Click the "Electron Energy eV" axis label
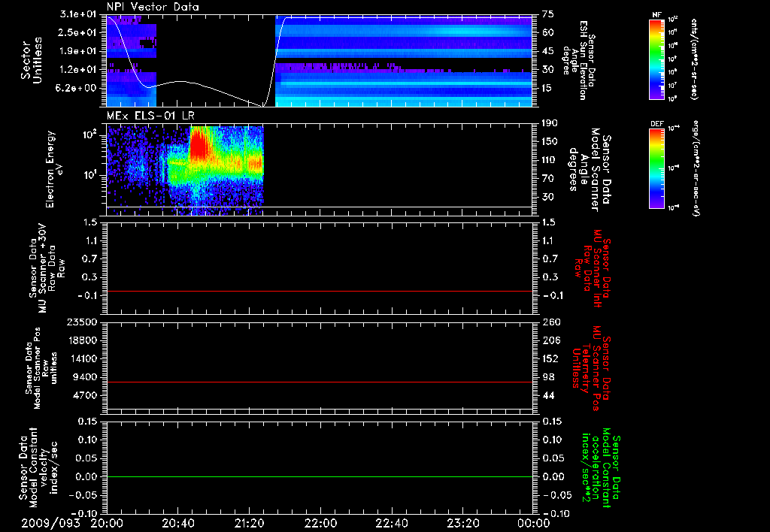The image size is (770, 532). tap(54, 169)
